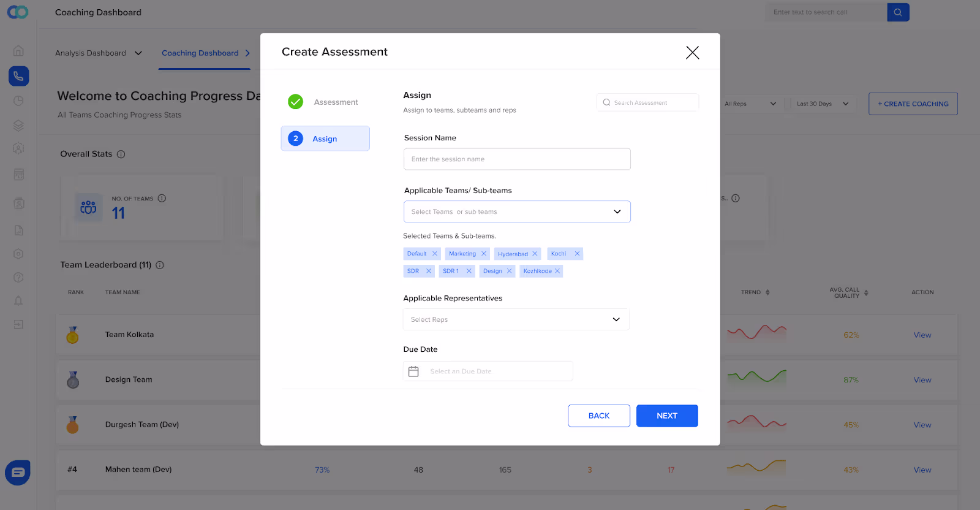
Task: Click the search button in top bar
Action: coord(898,12)
